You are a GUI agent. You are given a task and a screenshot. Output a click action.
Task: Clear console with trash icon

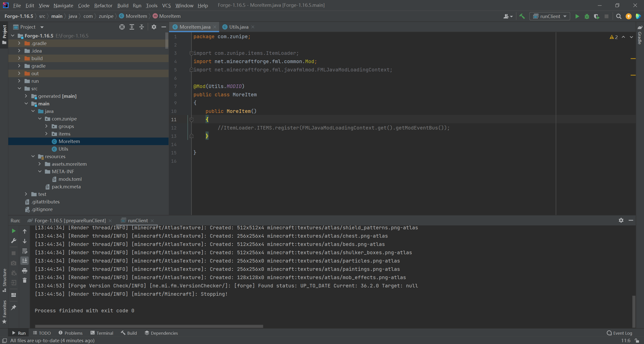coord(25,280)
